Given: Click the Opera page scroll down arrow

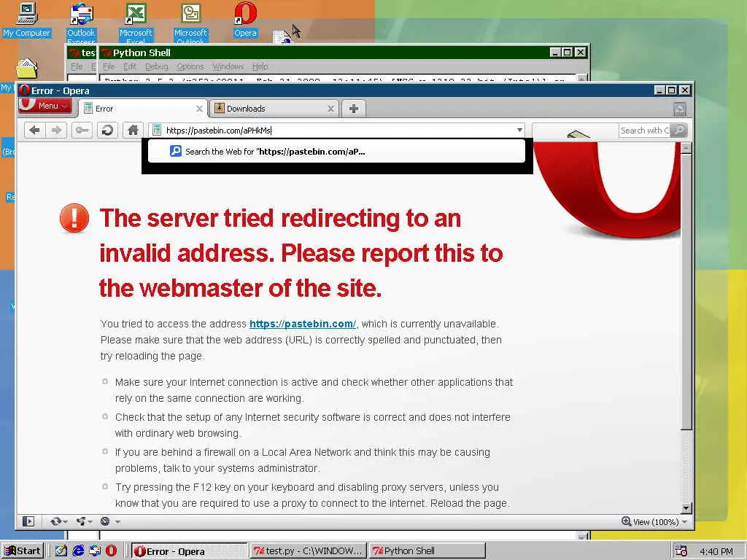Looking at the screenshot, I should pyautogui.click(x=686, y=508).
